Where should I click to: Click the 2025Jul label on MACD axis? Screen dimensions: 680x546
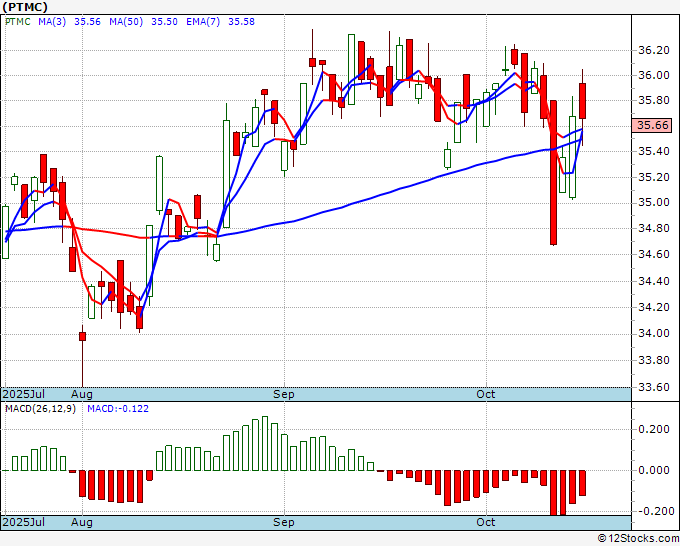click(23, 522)
